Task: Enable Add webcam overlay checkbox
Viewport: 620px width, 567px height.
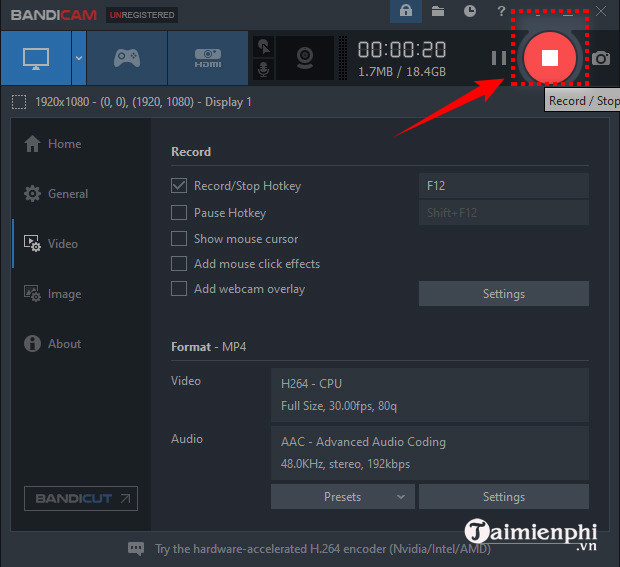Action: (179, 289)
